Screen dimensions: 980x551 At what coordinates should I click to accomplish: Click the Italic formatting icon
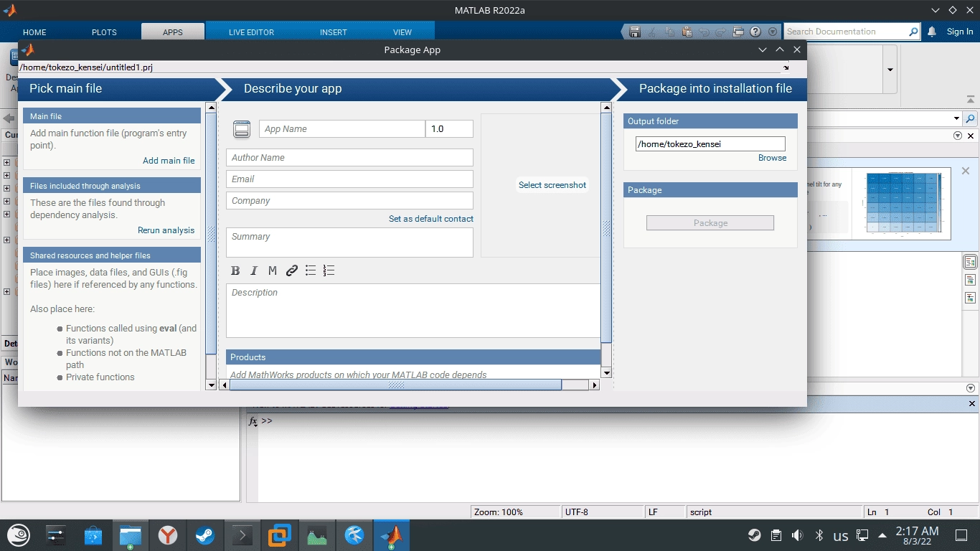254,270
